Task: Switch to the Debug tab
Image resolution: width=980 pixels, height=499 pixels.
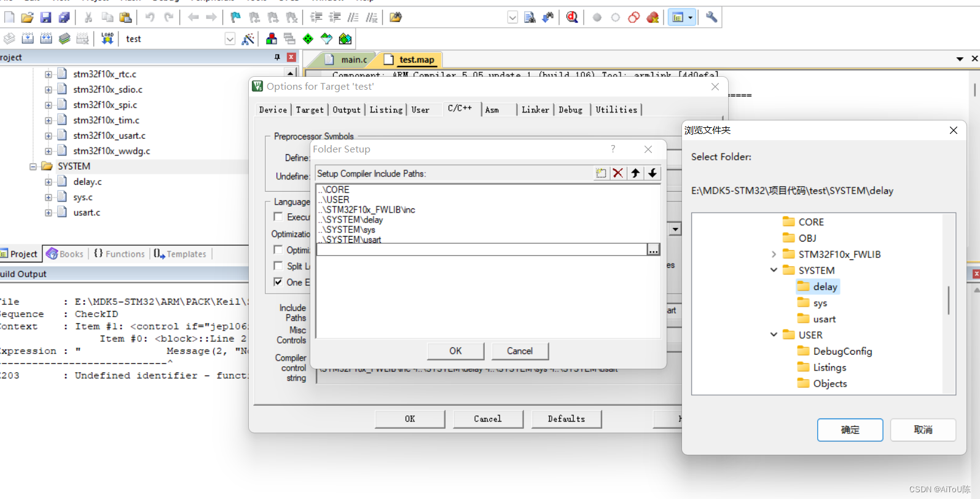Action: click(x=571, y=110)
